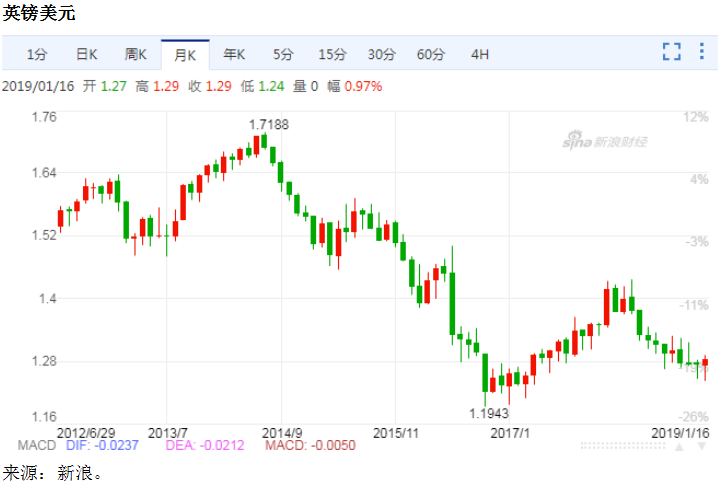Open the three-dot more options menu
Viewport: 718px width, 487px height.
[x=700, y=52]
